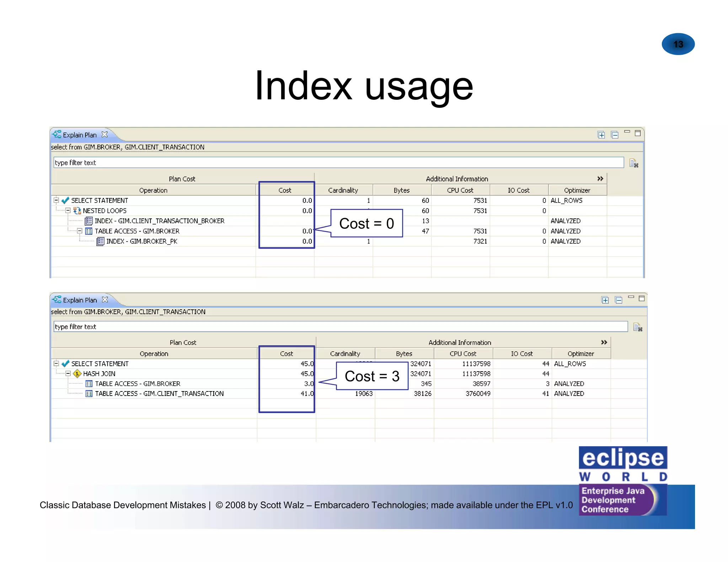Show more columns chevron in bottom plan

click(604, 342)
